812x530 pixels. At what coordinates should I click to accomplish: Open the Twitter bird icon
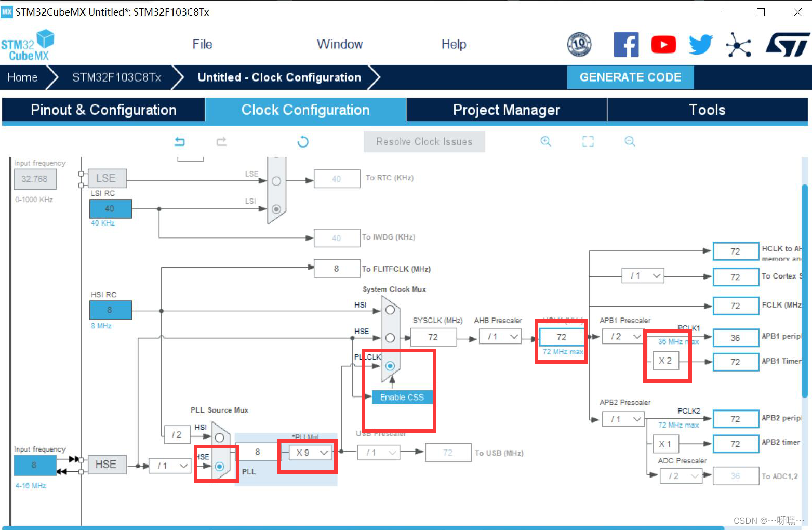coord(701,45)
